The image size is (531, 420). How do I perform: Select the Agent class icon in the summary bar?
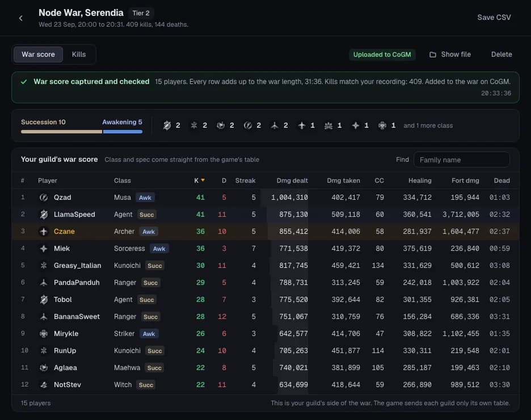coord(167,125)
